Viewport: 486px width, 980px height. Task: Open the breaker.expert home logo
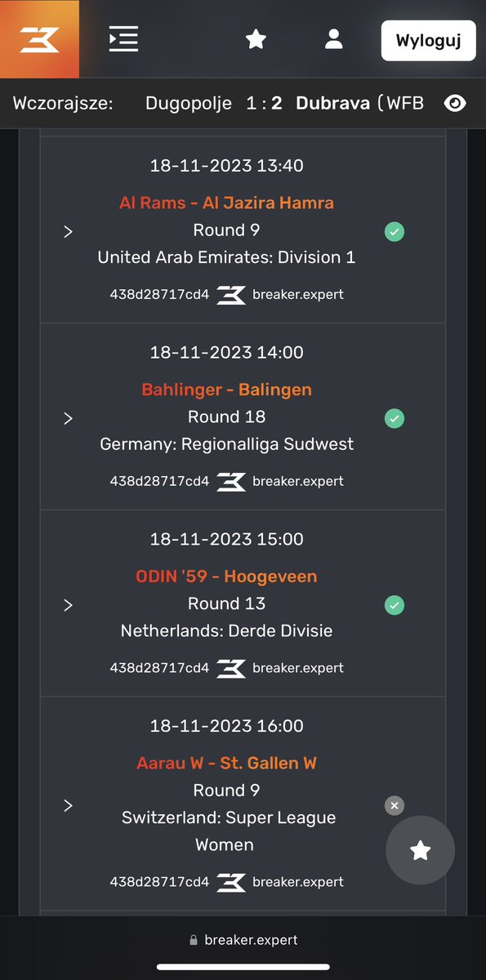39,39
